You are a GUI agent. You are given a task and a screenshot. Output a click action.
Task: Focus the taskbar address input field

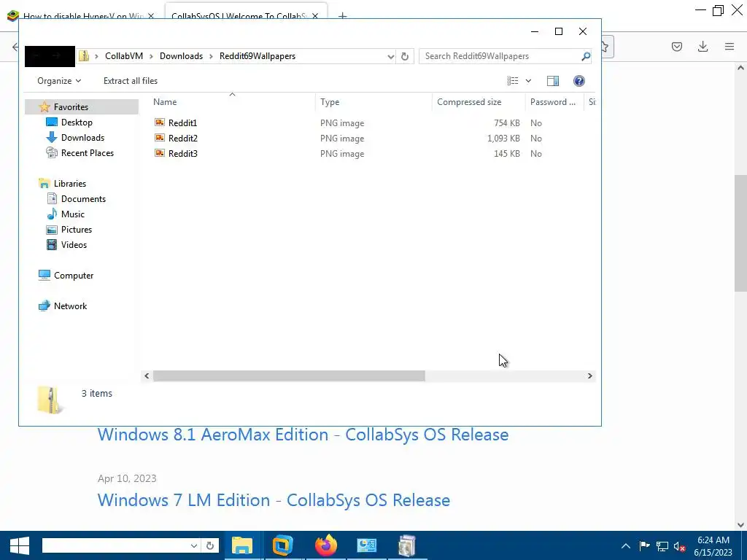point(115,545)
